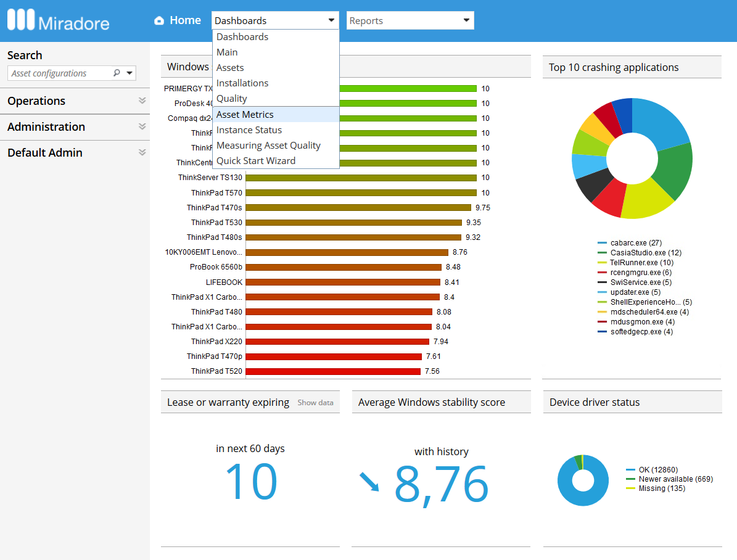Click the Lease or warranty expiring title
Screen dimensions: 737x560
pos(228,403)
